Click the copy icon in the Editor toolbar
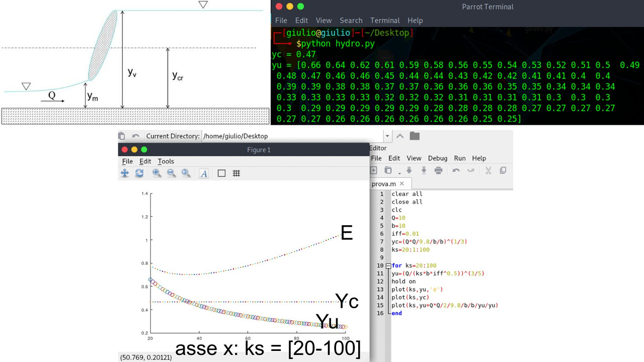 point(503,170)
